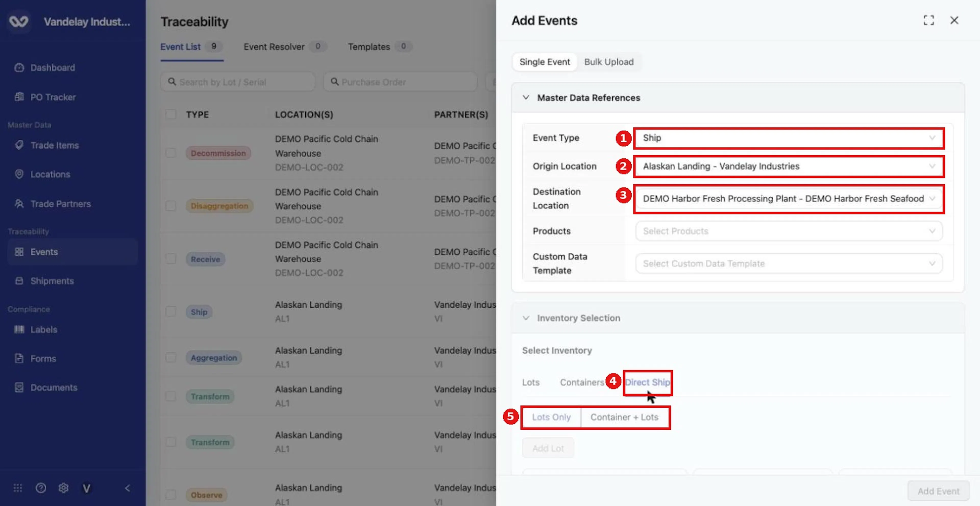
Task: Check the Ship row checkbox
Action: point(171,312)
